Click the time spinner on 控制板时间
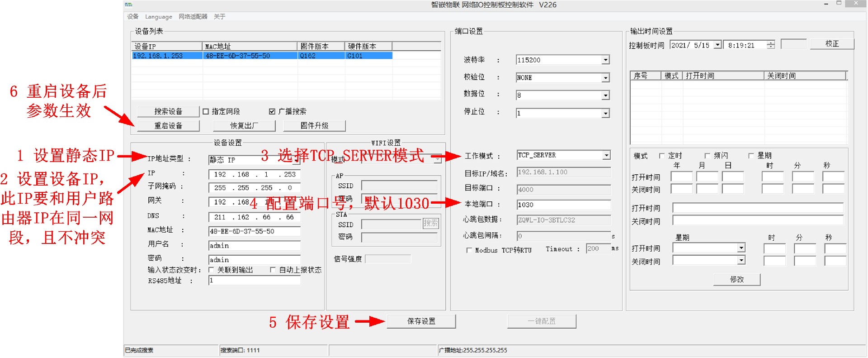This screenshot has height=358, width=868. pos(771,45)
